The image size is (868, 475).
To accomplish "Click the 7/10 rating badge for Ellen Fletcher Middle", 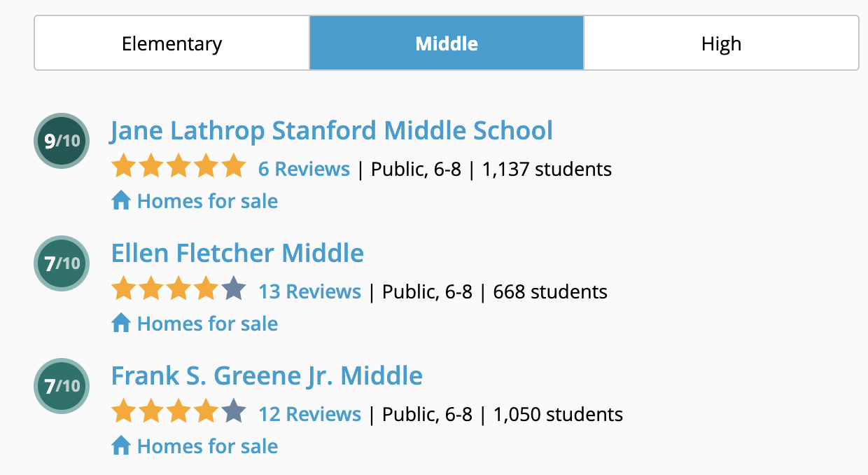I will pyautogui.click(x=62, y=263).
